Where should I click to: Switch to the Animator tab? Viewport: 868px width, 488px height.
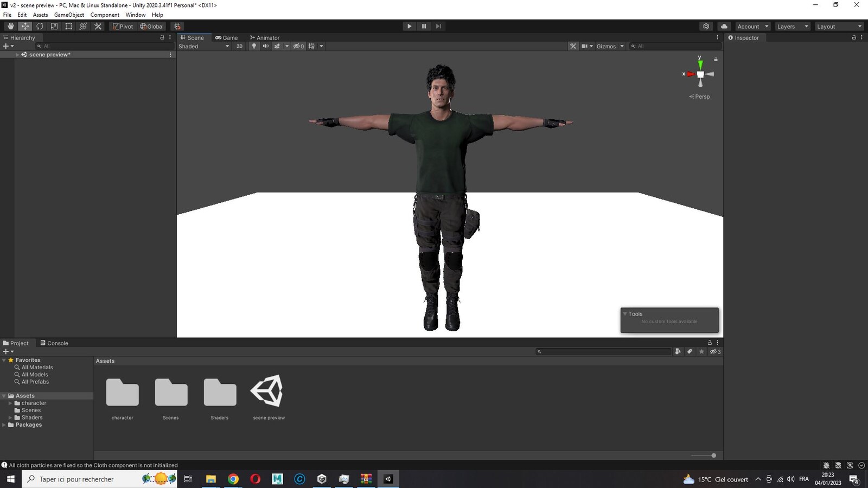point(264,37)
